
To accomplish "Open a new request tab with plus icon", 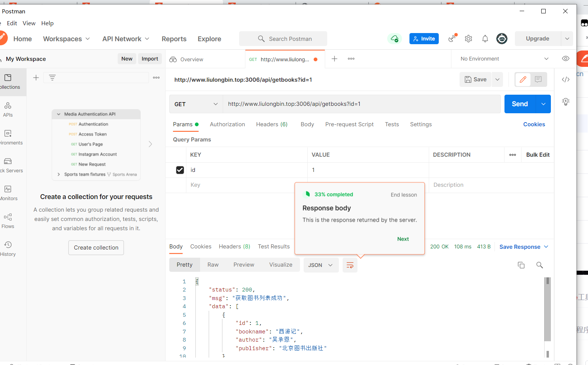I will pyautogui.click(x=334, y=59).
